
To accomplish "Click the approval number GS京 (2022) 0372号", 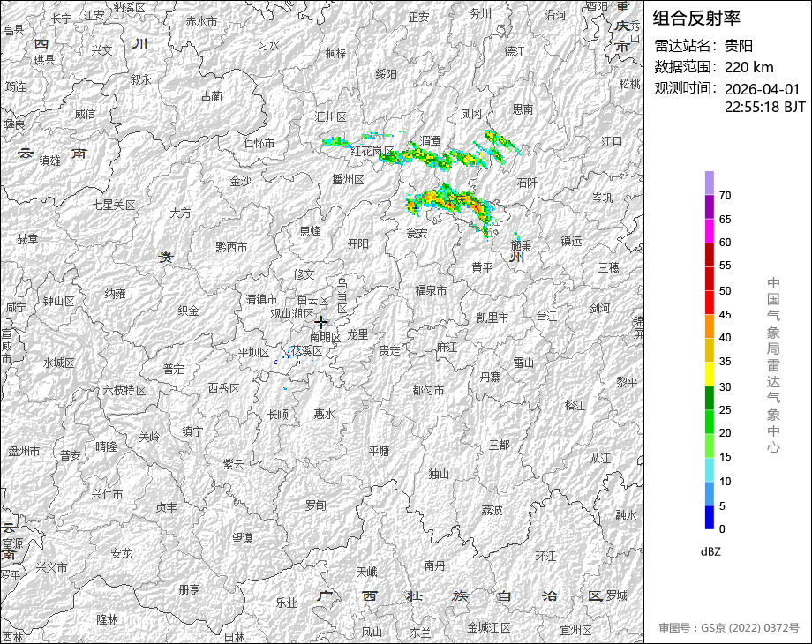I will (750, 628).
